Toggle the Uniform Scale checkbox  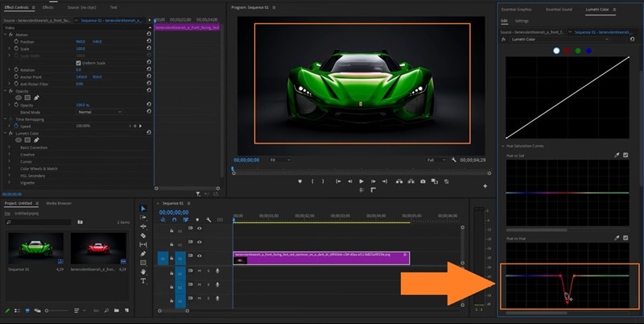(x=78, y=63)
